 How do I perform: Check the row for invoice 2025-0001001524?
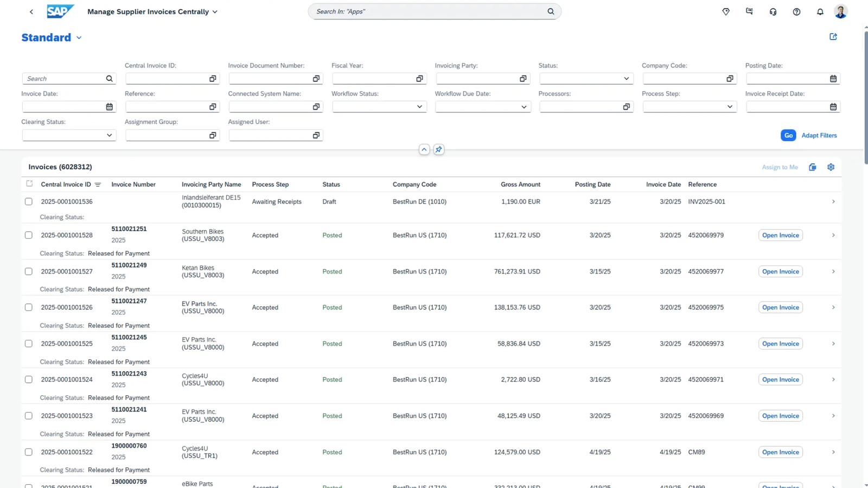click(29, 379)
